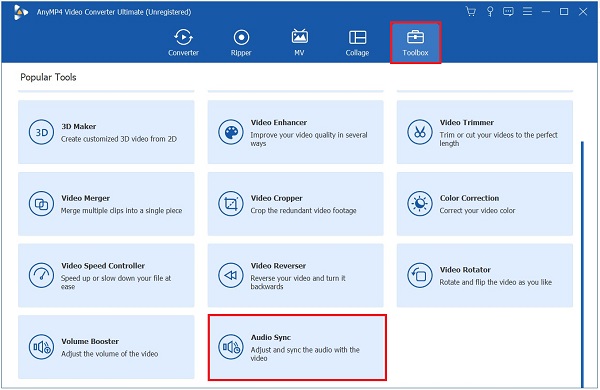Click the Video Merger icon
600x390 pixels.
tap(41, 204)
